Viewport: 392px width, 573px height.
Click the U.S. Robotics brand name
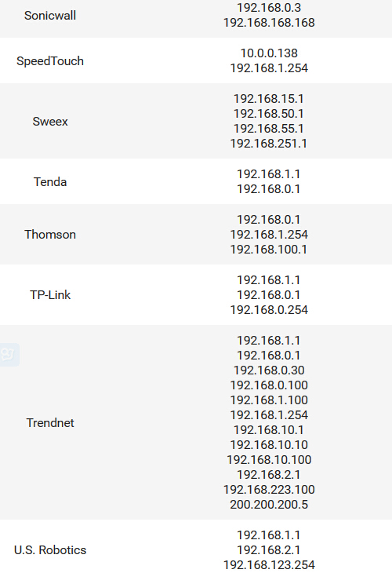50,550
